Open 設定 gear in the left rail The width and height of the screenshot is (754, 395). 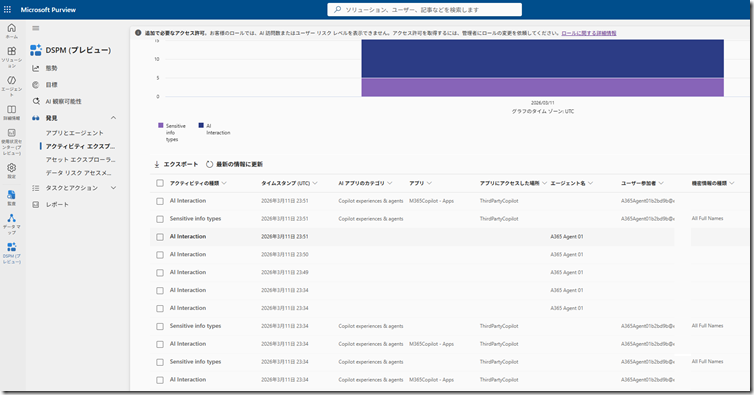point(12,170)
